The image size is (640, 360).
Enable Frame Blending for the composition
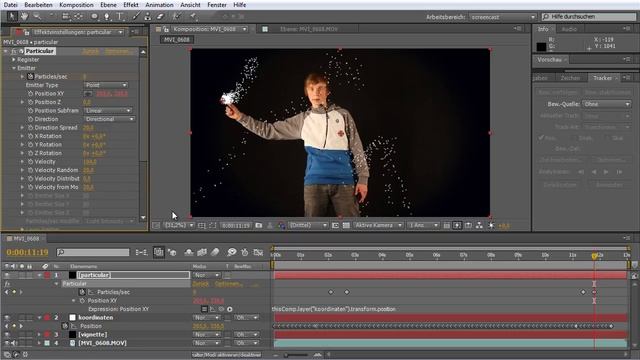[x=202, y=253]
